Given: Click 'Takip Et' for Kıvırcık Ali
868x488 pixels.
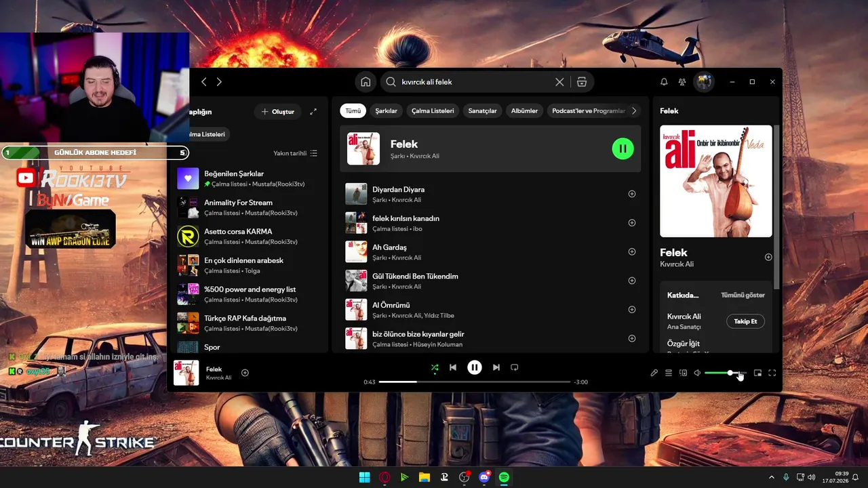Looking at the screenshot, I should pyautogui.click(x=745, y=321).
